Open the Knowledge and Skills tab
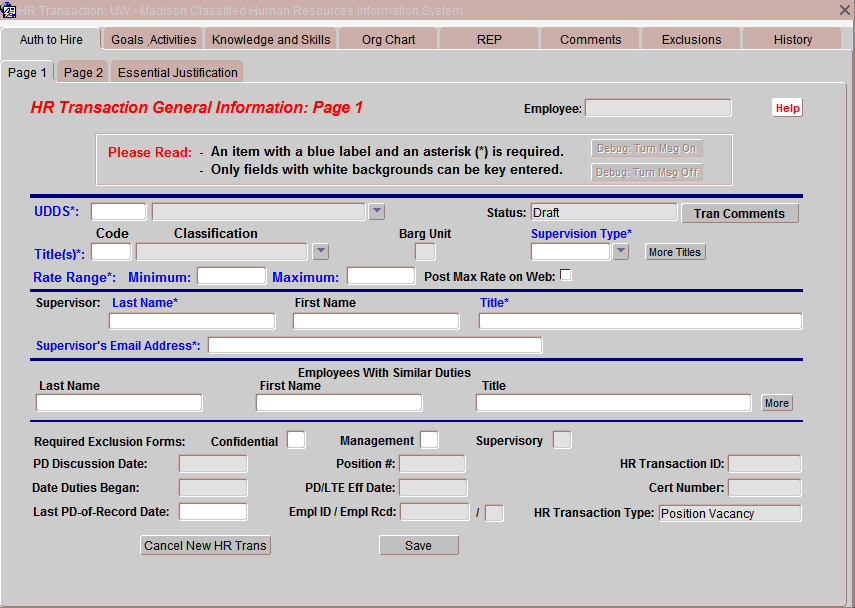The height and width of the screenshot is (608, 855). (271, 40)
